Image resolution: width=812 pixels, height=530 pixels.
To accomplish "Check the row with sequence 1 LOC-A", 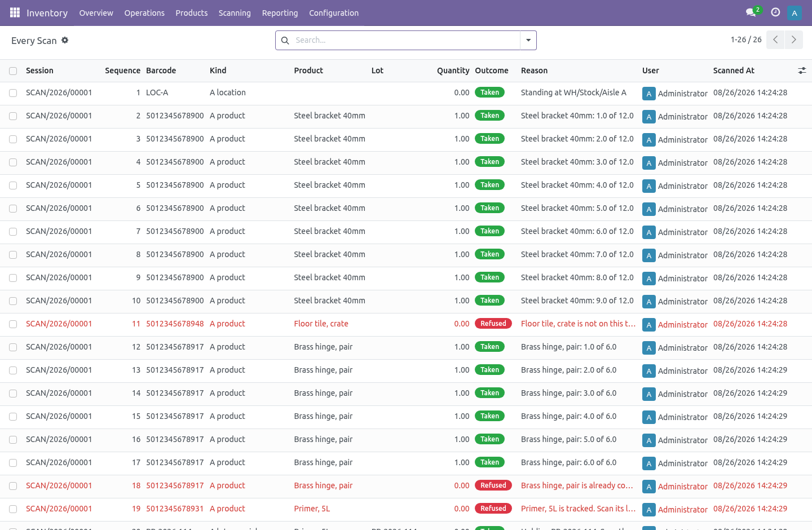I will click(x=13, y=93).
